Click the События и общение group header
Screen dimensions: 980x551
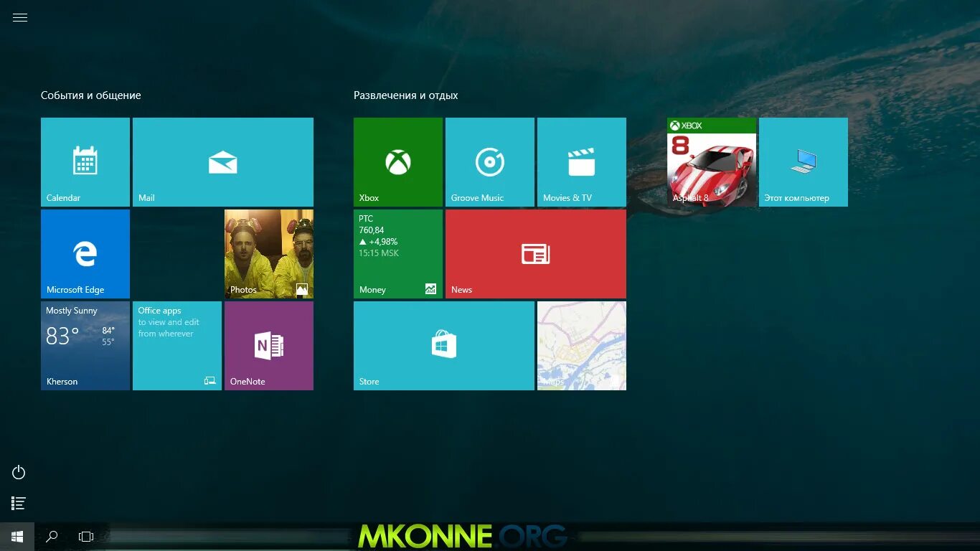click(x=91, y=95)
